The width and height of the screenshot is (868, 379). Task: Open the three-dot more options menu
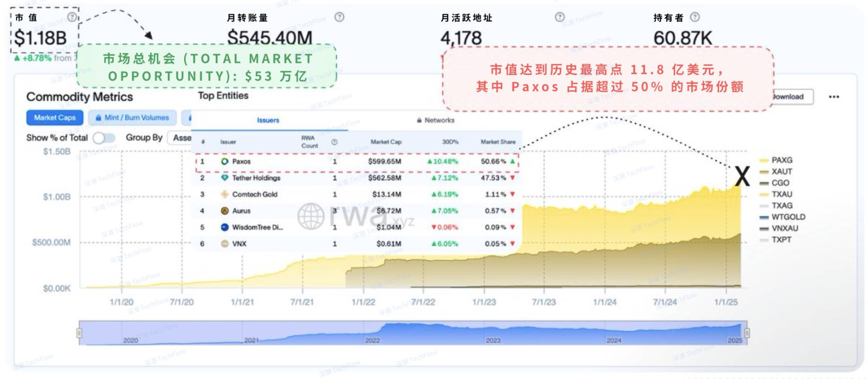834,96
